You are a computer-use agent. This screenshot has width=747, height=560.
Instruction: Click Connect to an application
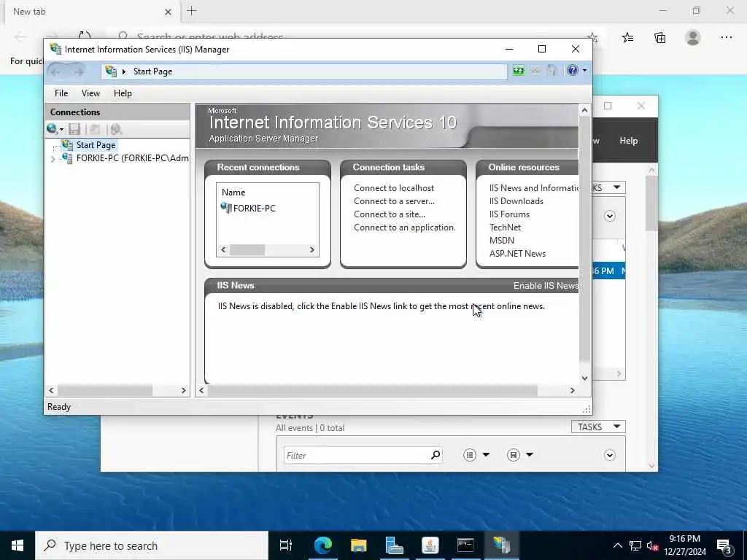point(404,227)
